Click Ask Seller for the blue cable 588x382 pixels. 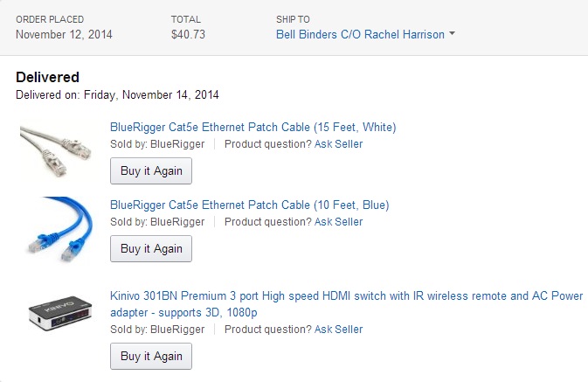pos(338,222)
